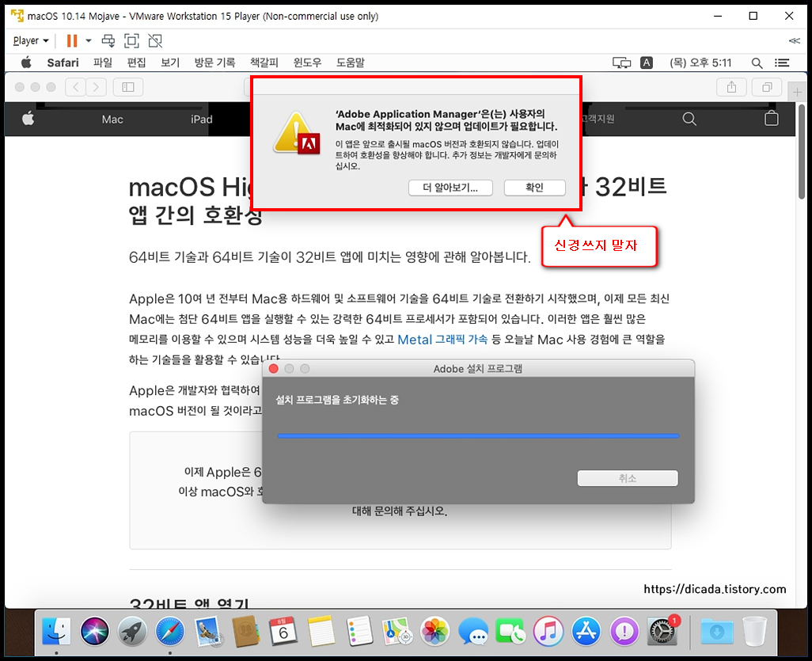
Task: Open App Store icon in Dock
Action: click(x=586, y=631)
